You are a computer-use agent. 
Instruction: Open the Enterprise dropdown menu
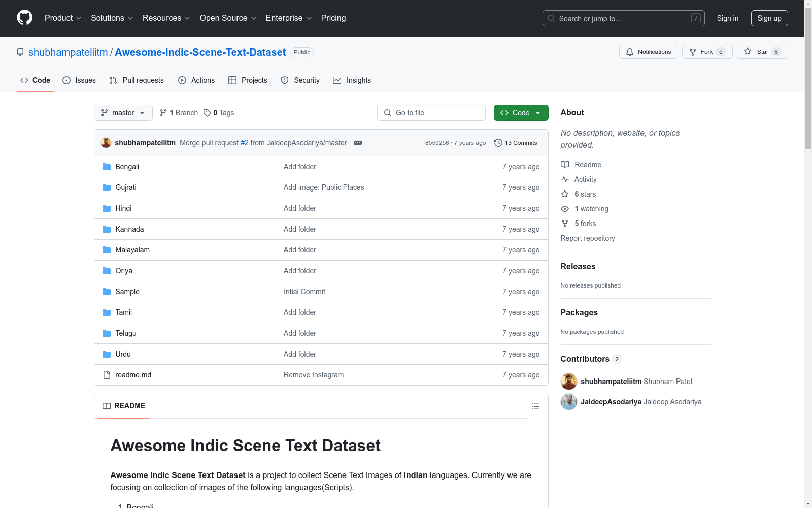(289, 18)
